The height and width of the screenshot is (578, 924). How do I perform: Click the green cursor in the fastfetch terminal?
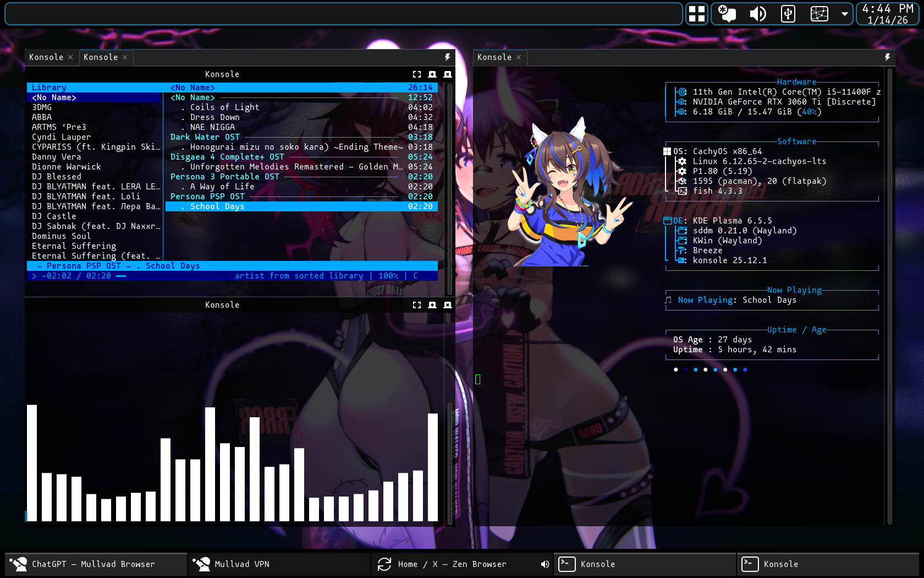pyautogui.click(x=478, y=379)
